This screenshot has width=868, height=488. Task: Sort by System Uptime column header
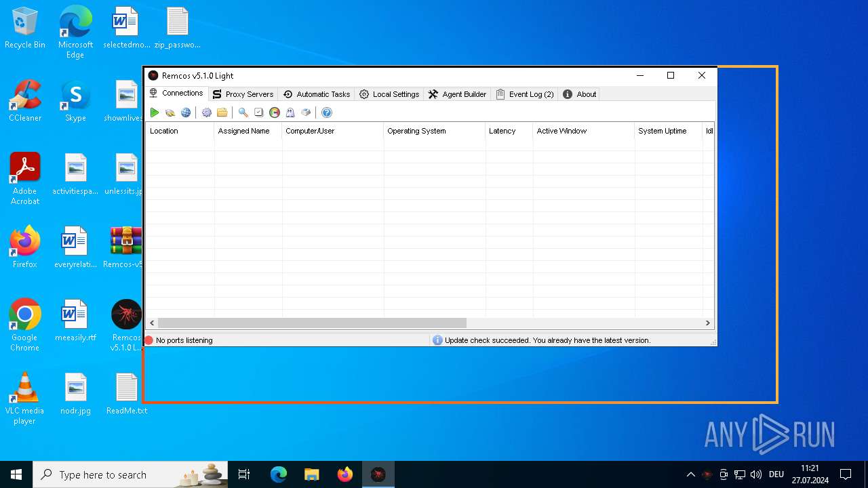(669, 131)
